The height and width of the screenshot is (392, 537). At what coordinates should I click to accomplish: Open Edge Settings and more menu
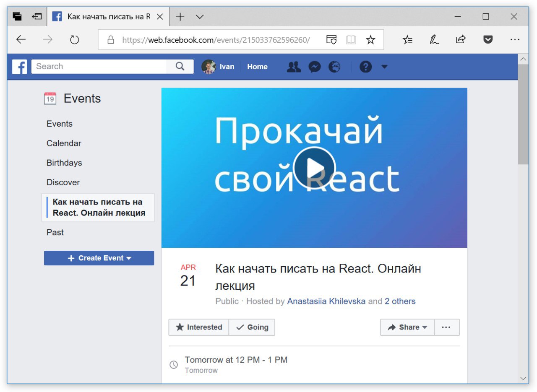[515, 40]
